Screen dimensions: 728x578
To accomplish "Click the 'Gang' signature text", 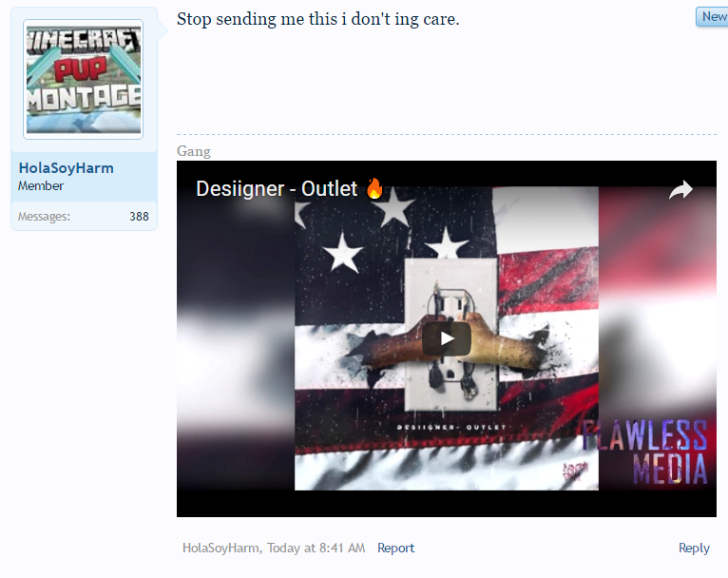I will click(x=194, y=151).
